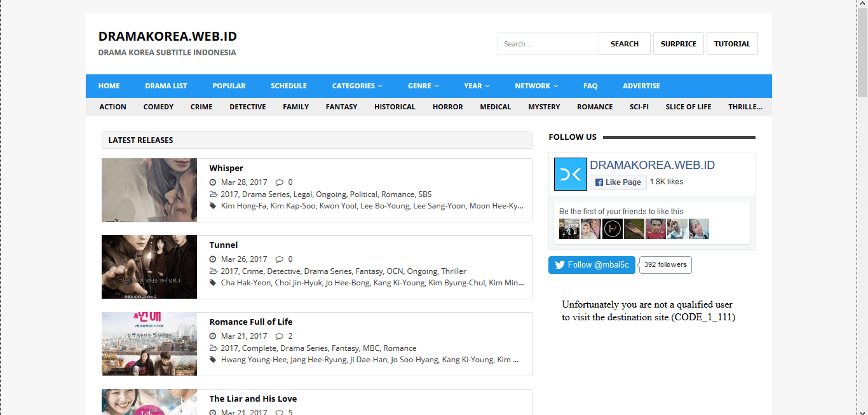868x415 pixels.
Task: Click the Tutorial button
Action: [x=732, y=44]
